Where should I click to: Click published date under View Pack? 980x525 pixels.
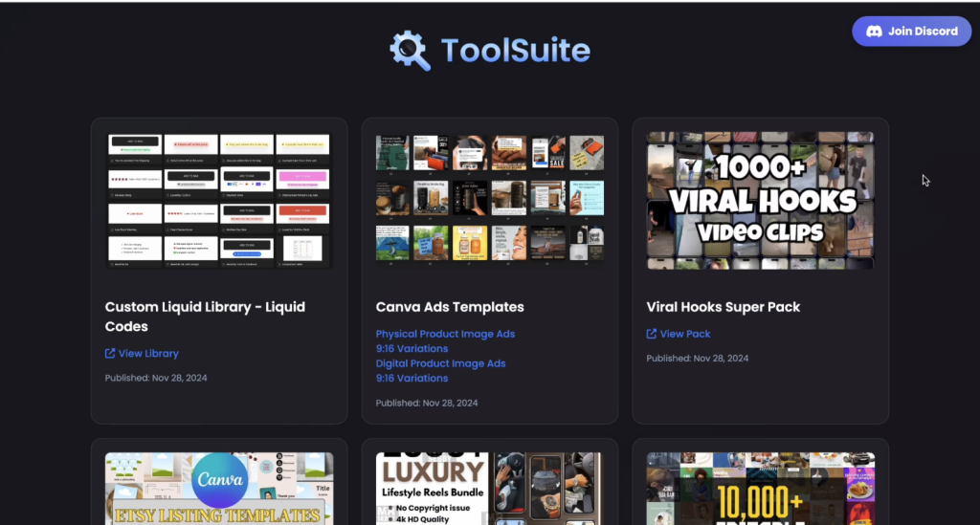[697, 359]
